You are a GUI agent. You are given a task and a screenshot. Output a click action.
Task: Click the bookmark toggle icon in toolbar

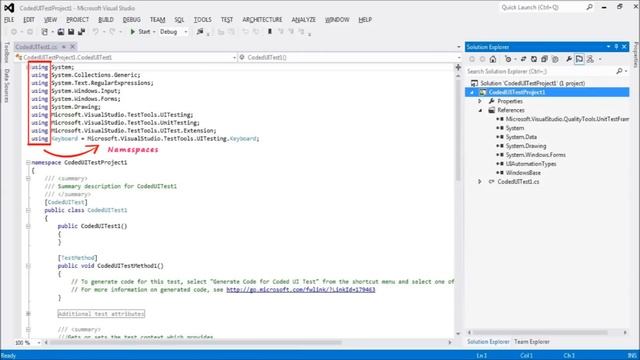click(270, 32)
